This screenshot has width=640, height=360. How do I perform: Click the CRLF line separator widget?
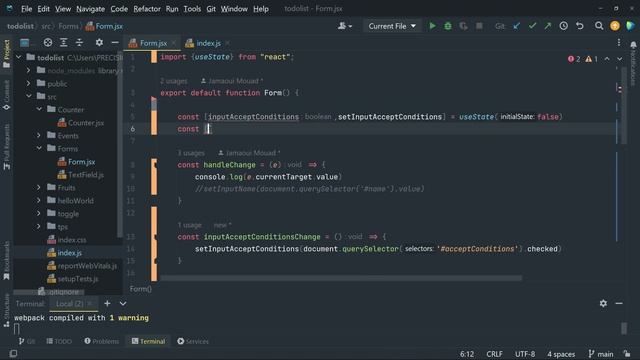[494, 354]
